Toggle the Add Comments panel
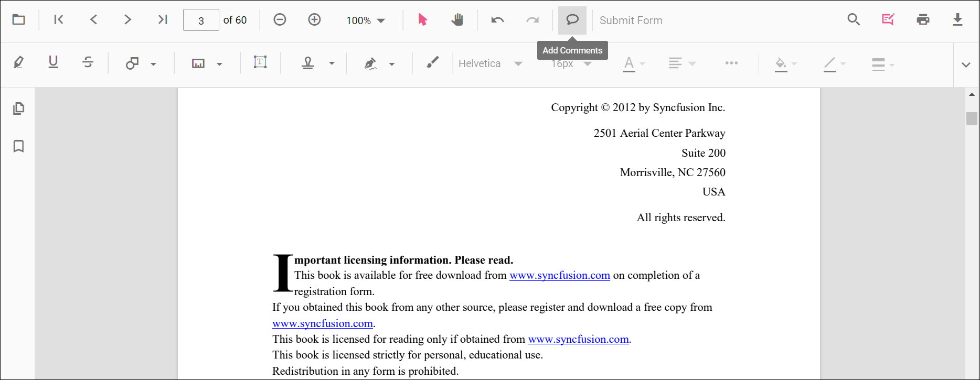The height and width of the screenshot is (380, 980). [572, 20]
